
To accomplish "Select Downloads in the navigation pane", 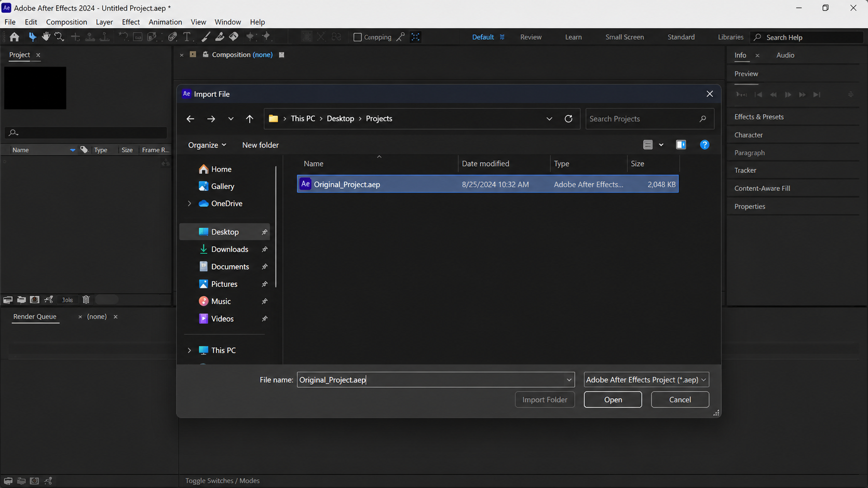I will (x=229, y=249).
